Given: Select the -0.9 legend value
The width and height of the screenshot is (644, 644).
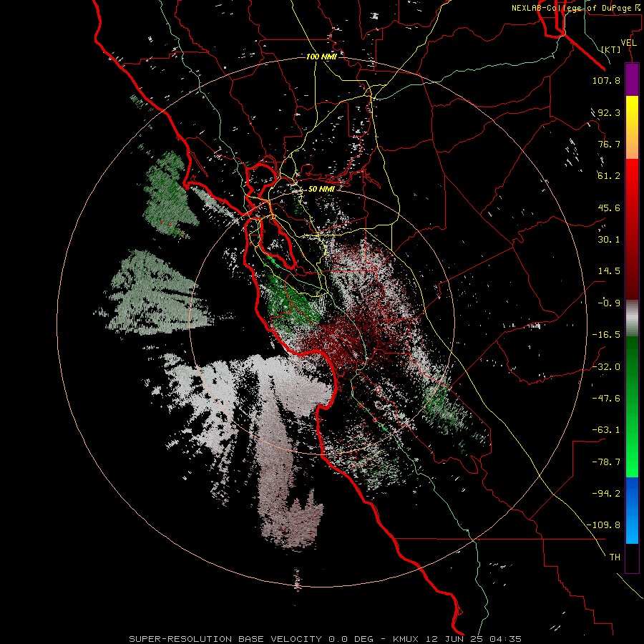Looking at the screenshot, I should pyautogui.click(x=609, y=303).
